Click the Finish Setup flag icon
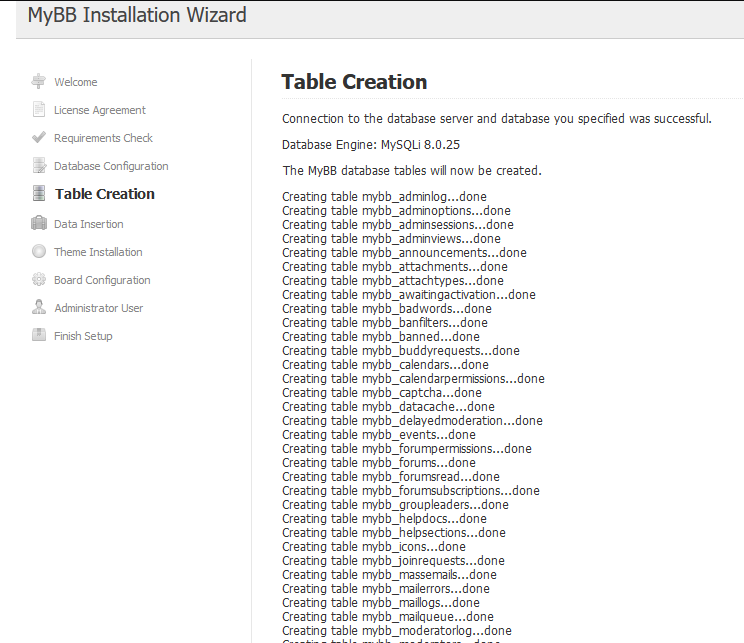The image size is (744, 643). 39,336
